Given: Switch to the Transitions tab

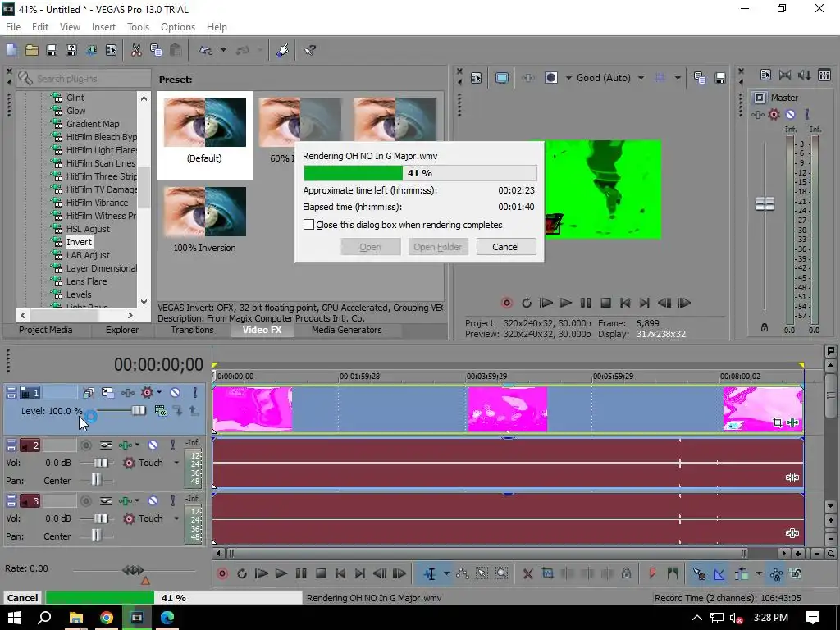Looking at the screenshot, I should 192,330.
